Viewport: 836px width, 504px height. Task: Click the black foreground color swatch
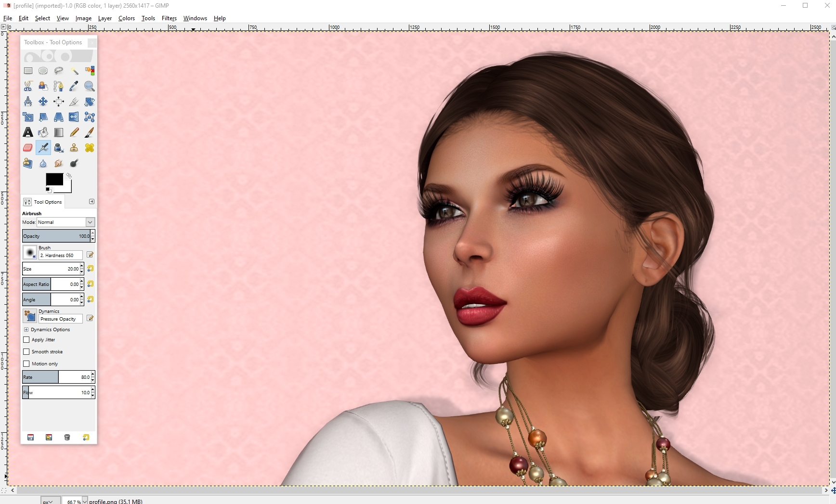pos(54,179)
